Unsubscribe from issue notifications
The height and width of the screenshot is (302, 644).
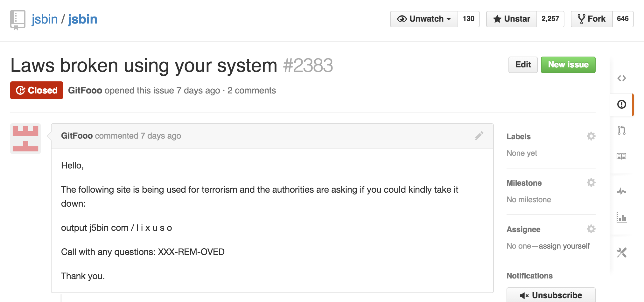[x=551, y=295]
